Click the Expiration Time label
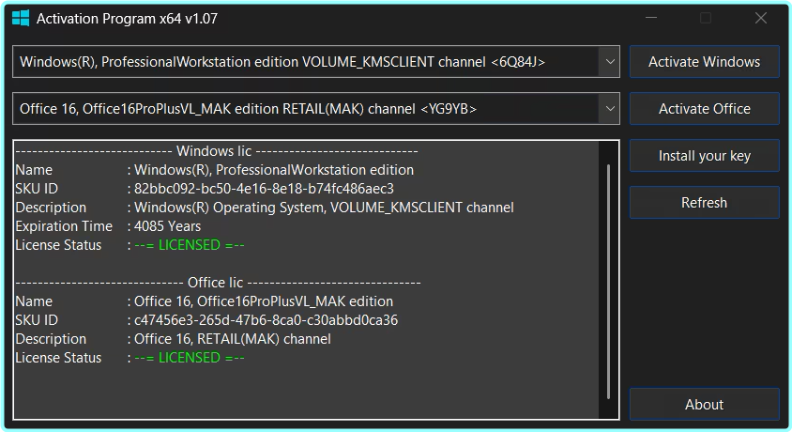The height and width of the screenshot is (432, 792). tap(64, 226)
